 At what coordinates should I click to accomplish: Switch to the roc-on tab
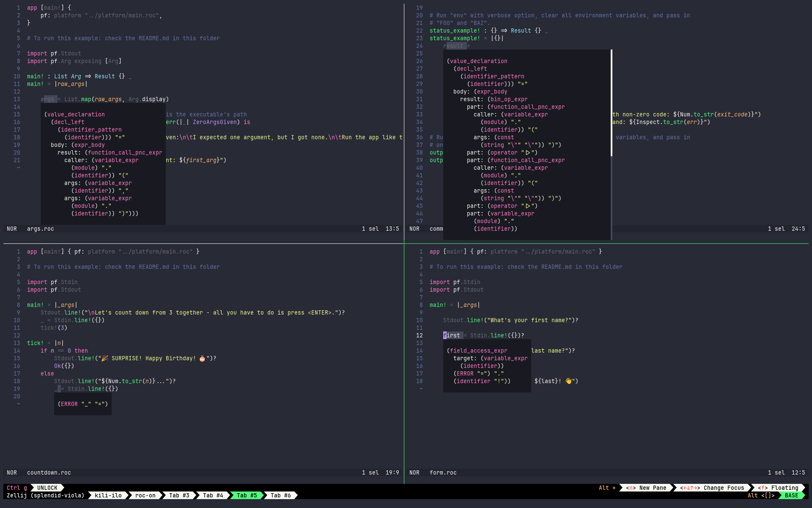pos(145,495)
